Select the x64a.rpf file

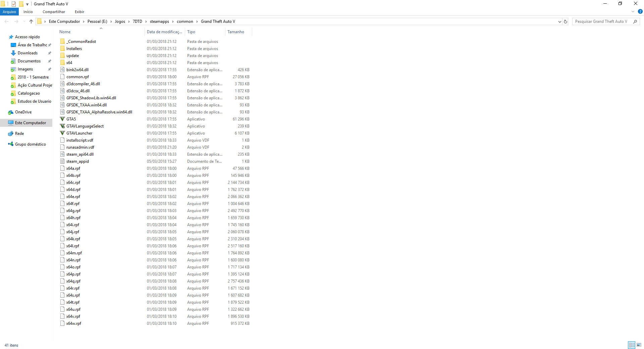pyautogui.click(x=73, y=168)
